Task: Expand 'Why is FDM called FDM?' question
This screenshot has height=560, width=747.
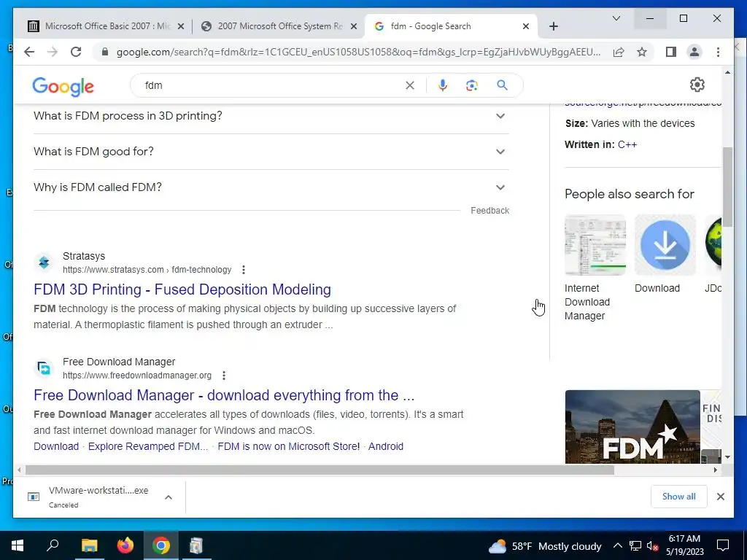Action: pyautogui.click(x=271, y=187)
